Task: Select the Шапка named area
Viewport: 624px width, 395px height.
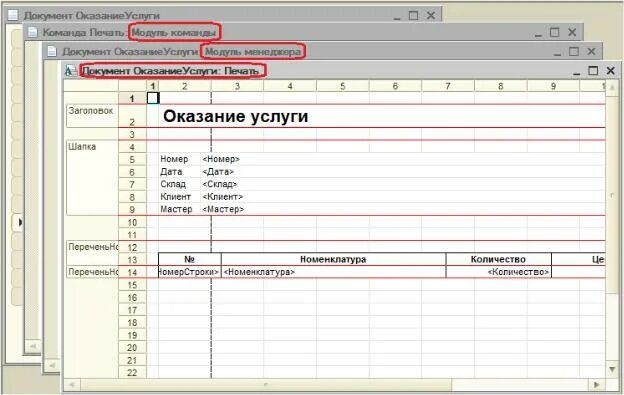Action: click(92, 177)
